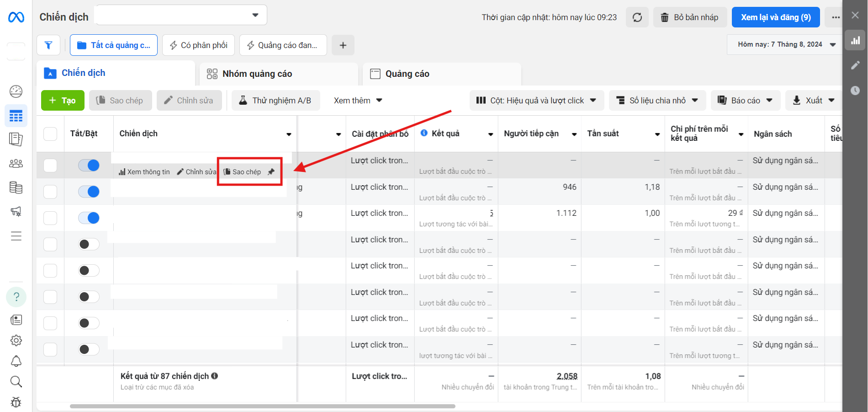This screenshot has height=412, width=868.
Task: Open the three-dots more options menu
Action: [836, 17]
